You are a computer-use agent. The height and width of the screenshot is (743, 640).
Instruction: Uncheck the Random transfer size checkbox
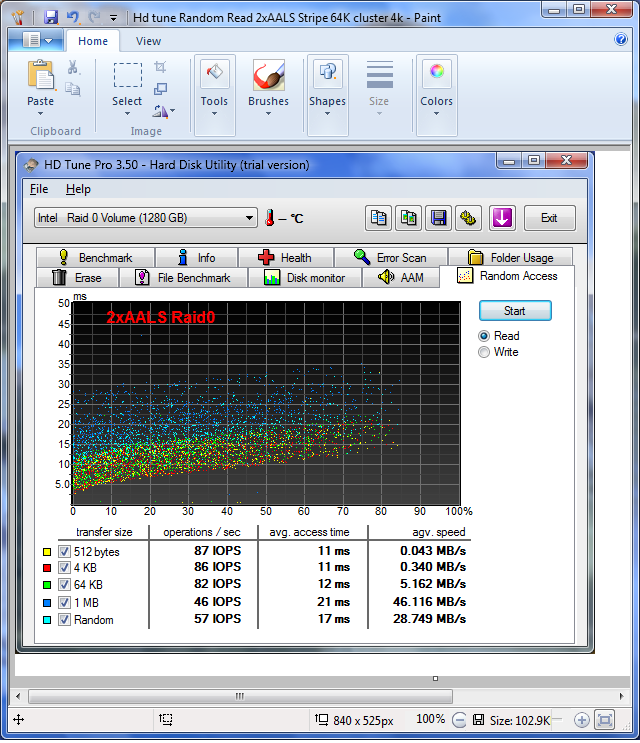tap(64, 620)
